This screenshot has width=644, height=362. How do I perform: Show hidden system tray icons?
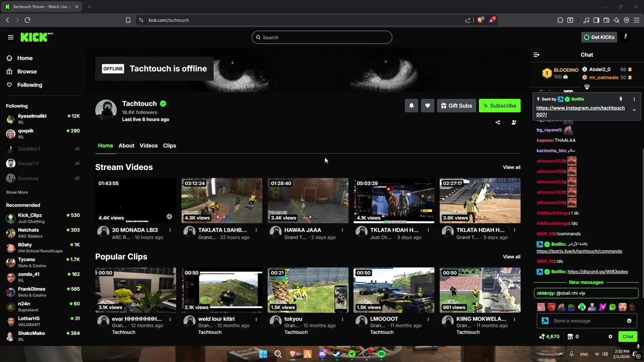[560, 354]
